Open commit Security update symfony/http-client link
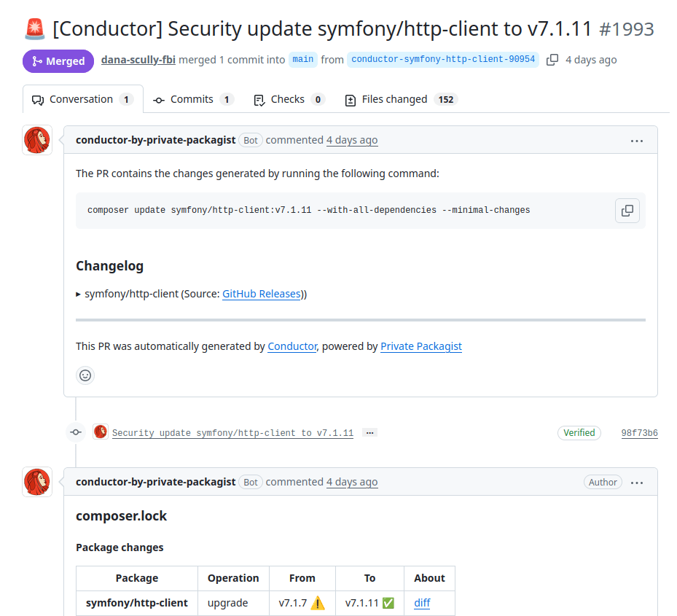 coord(232,433)
